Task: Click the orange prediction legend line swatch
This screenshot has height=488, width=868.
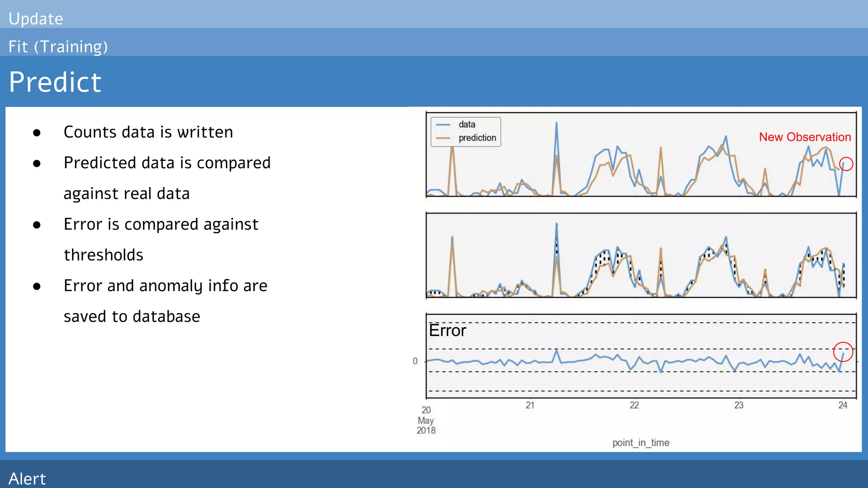Action: click(x=443, y=138)
